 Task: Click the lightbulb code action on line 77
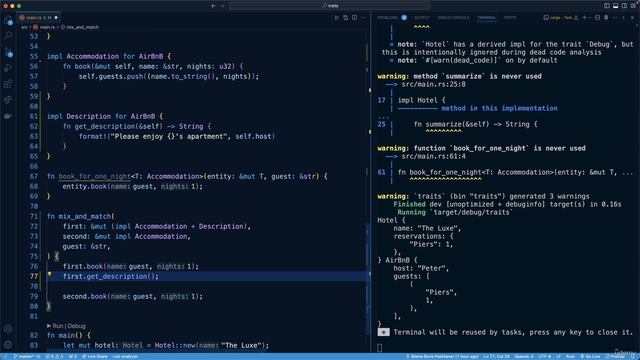coord(49,275)
